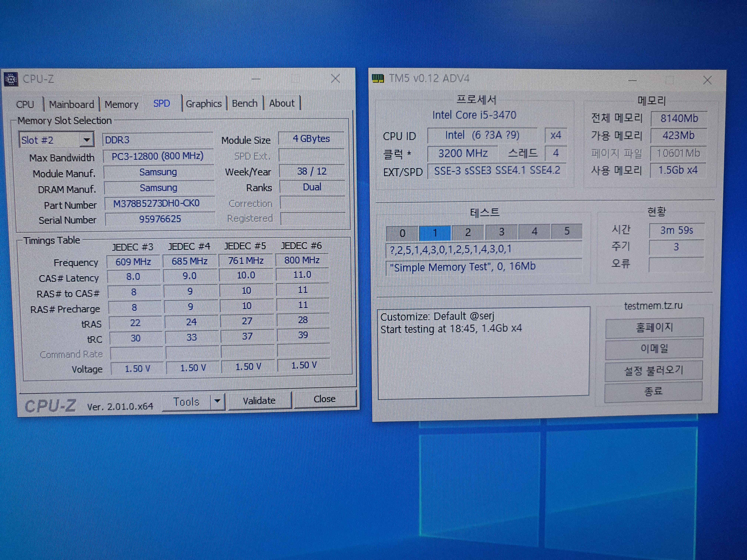
Task: Click the 가용 메모리 423Mb field
Action: point(678,136)
